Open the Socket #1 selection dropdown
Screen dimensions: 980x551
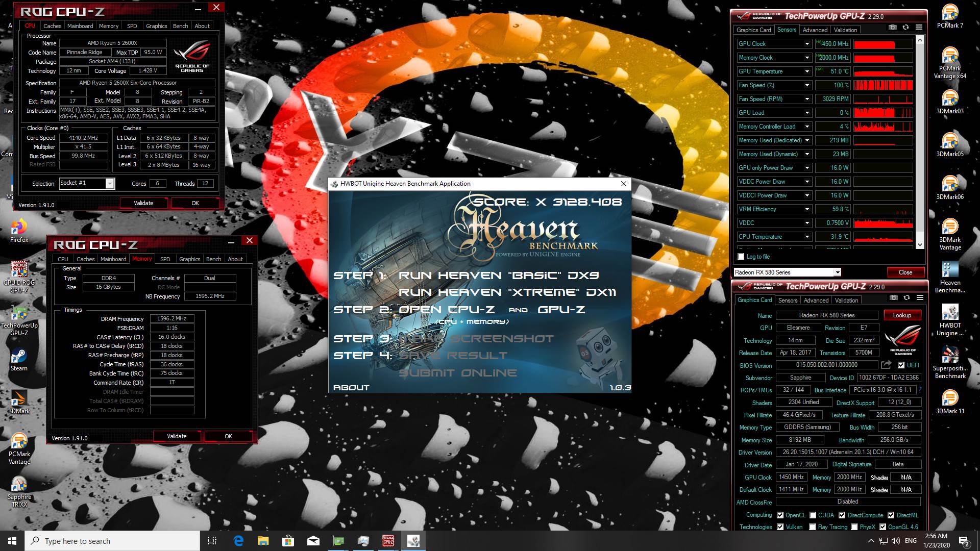[x=87, y=183]
